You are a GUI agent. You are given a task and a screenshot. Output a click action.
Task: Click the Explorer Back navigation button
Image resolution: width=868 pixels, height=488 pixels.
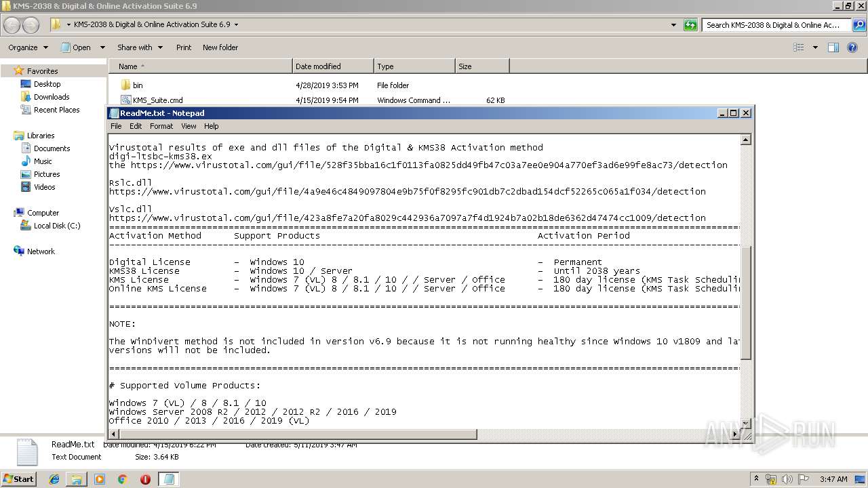click(12, 25)
